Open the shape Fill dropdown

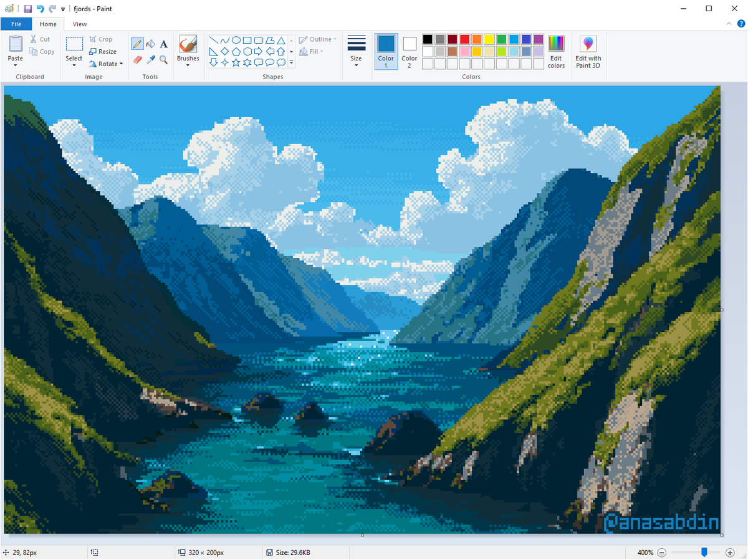pos(311,52)
